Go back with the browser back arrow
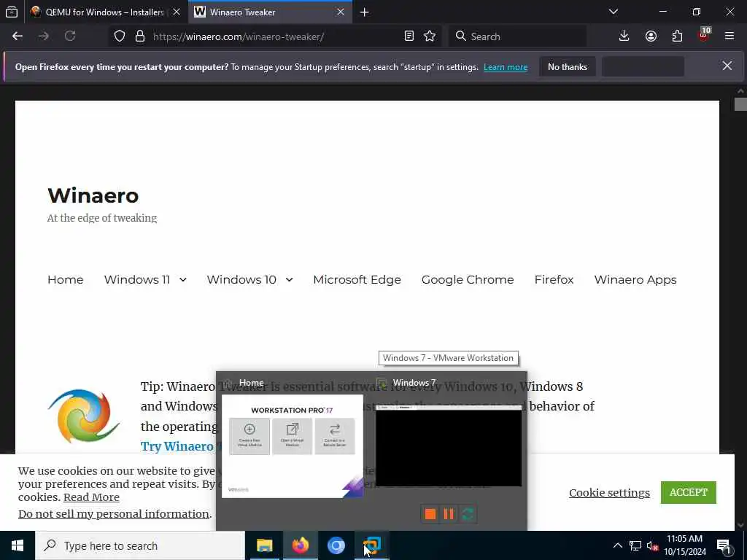 point(18,36)
